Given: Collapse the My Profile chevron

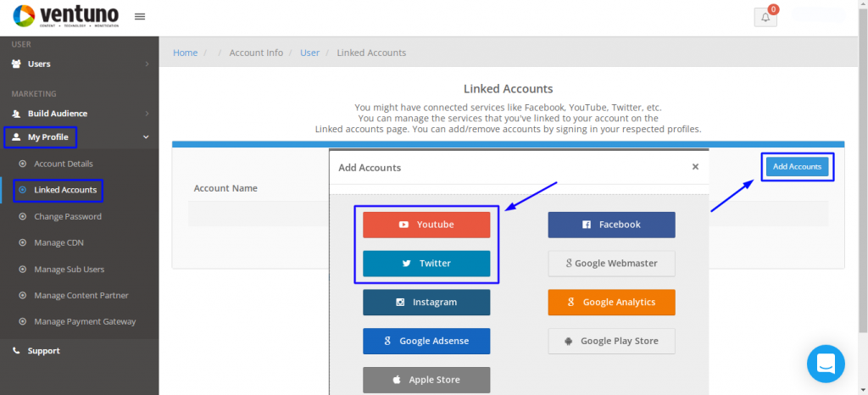Looking at the screenshot, I should coord(146,136).
